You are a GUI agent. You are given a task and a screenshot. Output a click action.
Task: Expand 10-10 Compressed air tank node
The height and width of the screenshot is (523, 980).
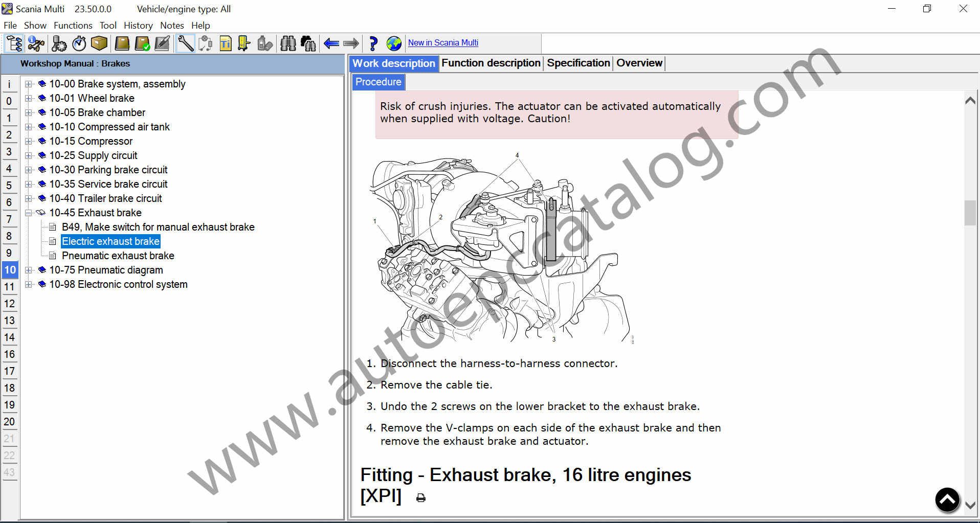(x=29, y=127)
